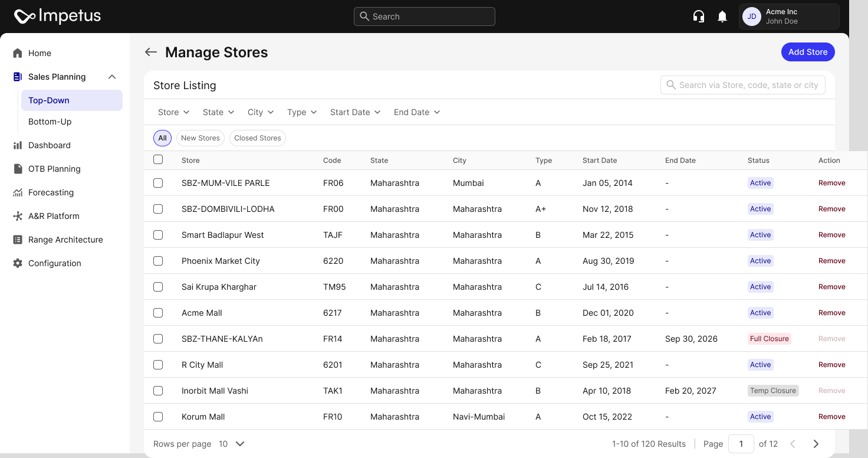Remove the SBZ-MUM-VILE PARLE store
The height and width of the screenshot is (458, 868).
(832, 183)
